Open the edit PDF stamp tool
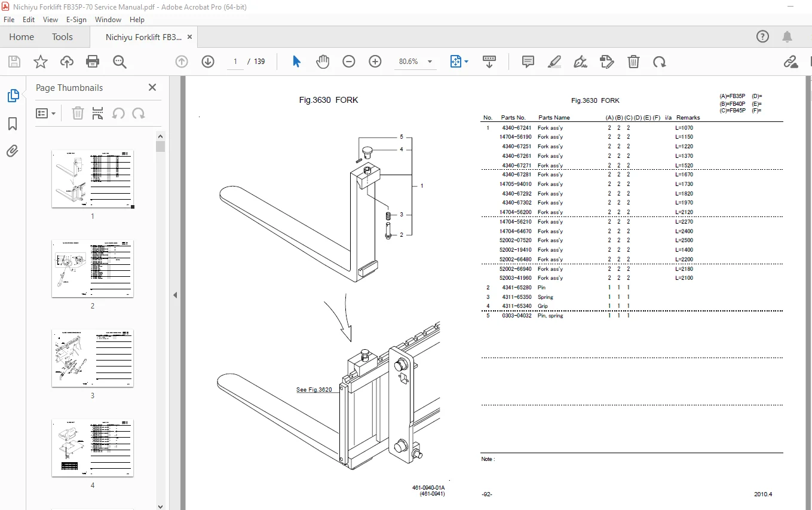The image size is (812, 510). pos(606,62)
